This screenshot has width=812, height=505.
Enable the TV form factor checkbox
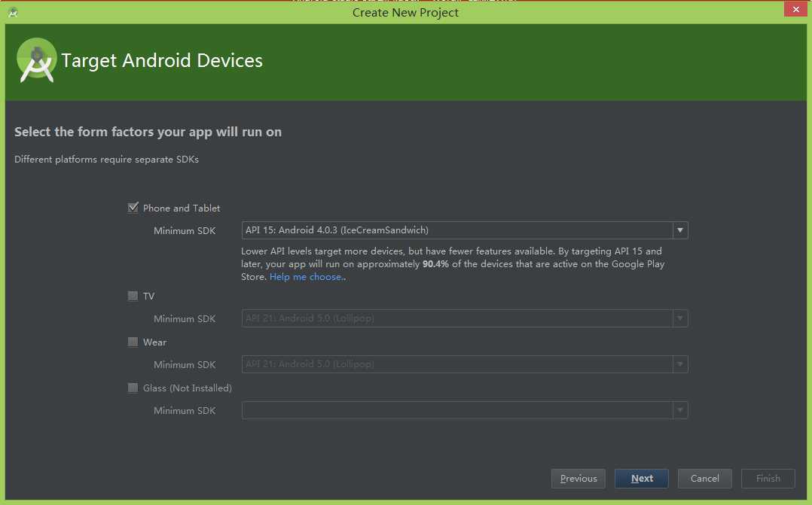(x=133, y=296)
